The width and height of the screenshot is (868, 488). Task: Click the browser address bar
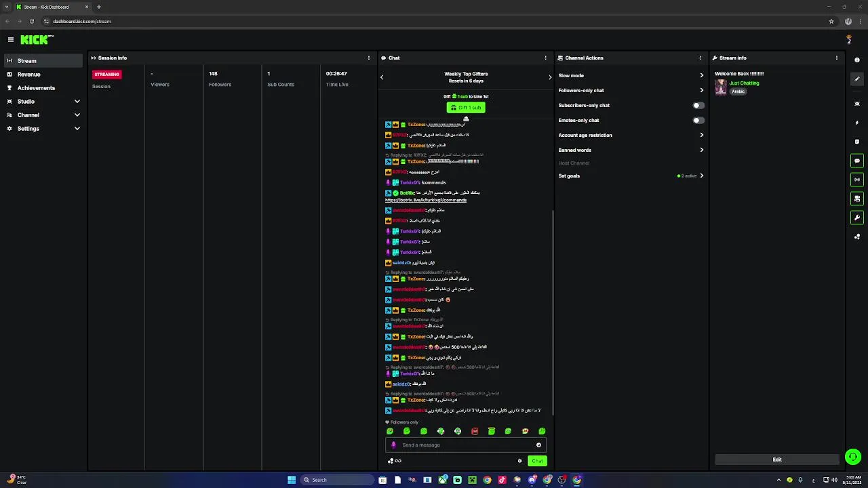pyautogui.click(x=434, y=21)
